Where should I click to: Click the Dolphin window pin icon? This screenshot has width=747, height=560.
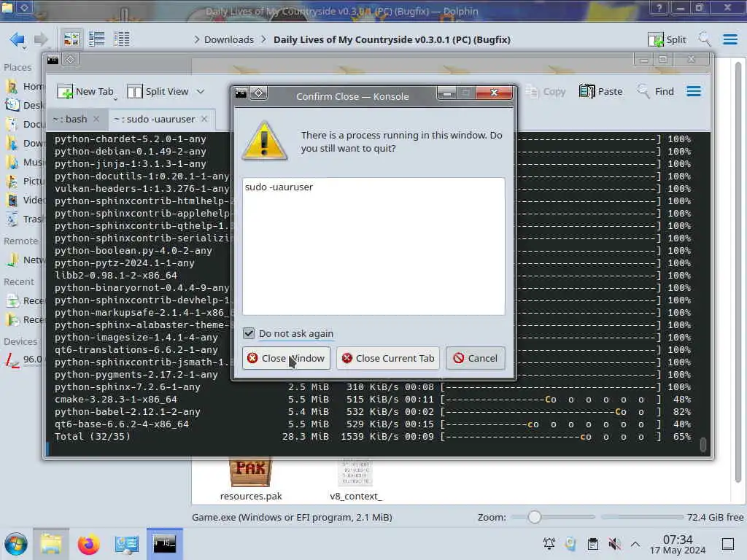24,7
